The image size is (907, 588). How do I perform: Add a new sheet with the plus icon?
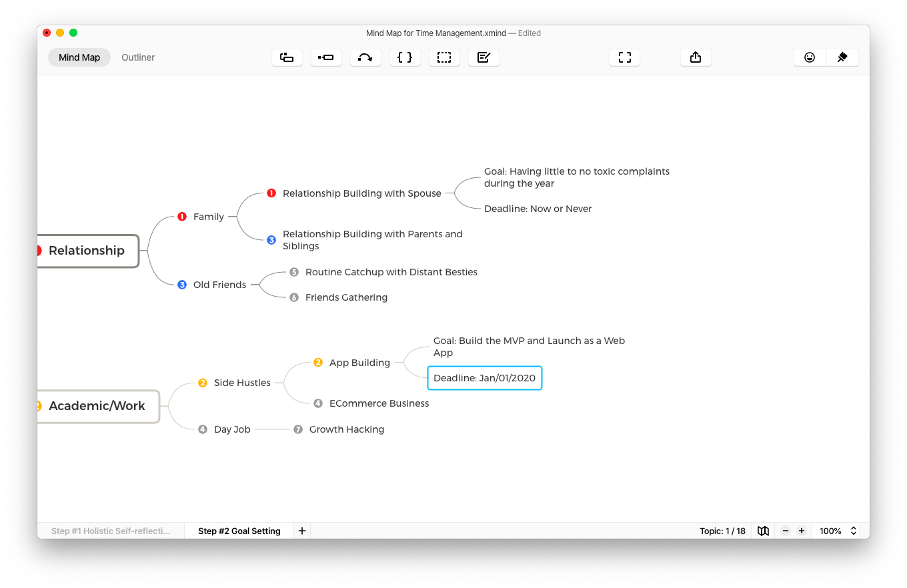302,531
